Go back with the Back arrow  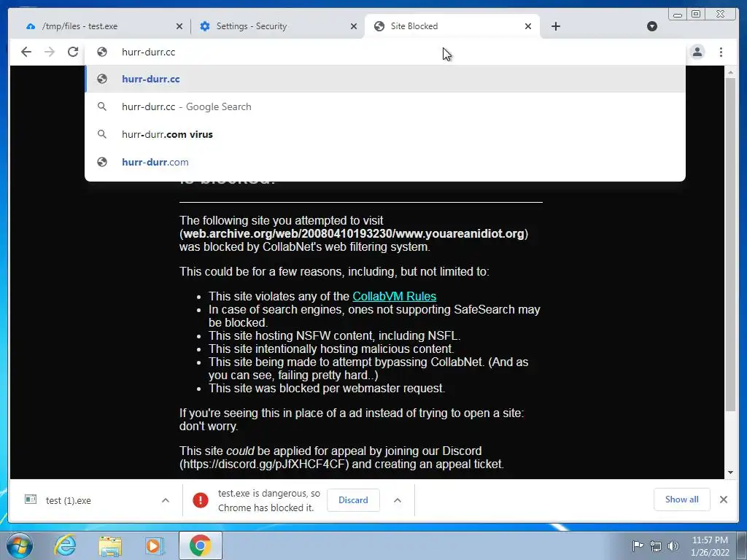(x=26, y=52)
